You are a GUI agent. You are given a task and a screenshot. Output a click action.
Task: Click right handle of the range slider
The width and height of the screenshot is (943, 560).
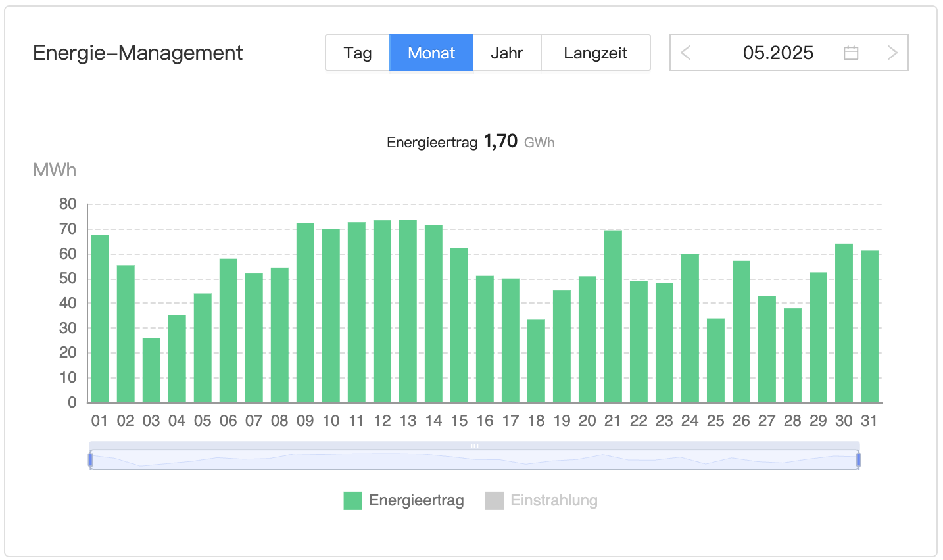click(858, 459)
